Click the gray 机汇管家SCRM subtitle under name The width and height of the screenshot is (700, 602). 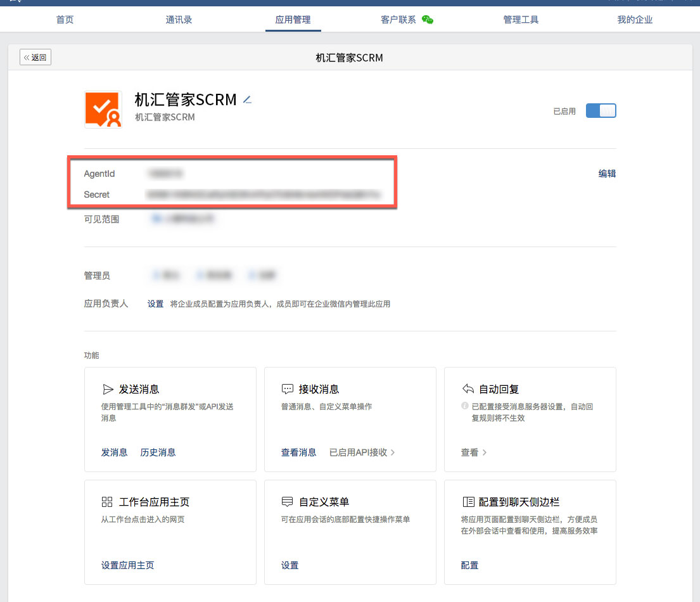(165, 117)
